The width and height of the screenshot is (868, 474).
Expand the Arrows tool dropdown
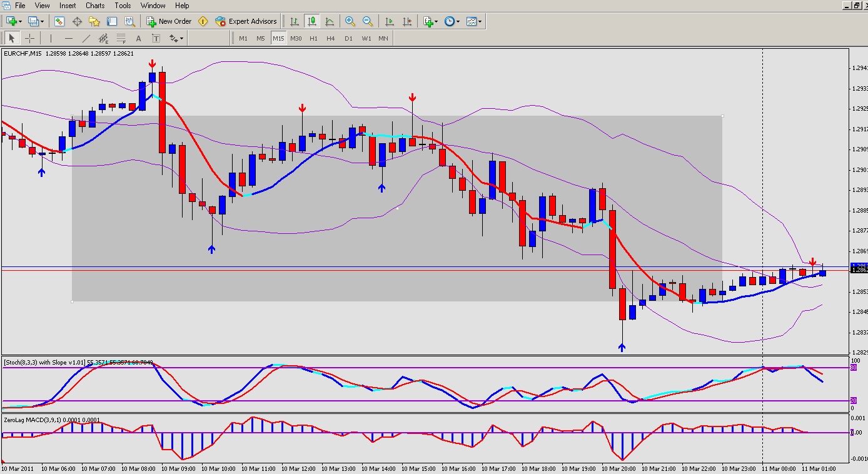[x=181, y=38]
